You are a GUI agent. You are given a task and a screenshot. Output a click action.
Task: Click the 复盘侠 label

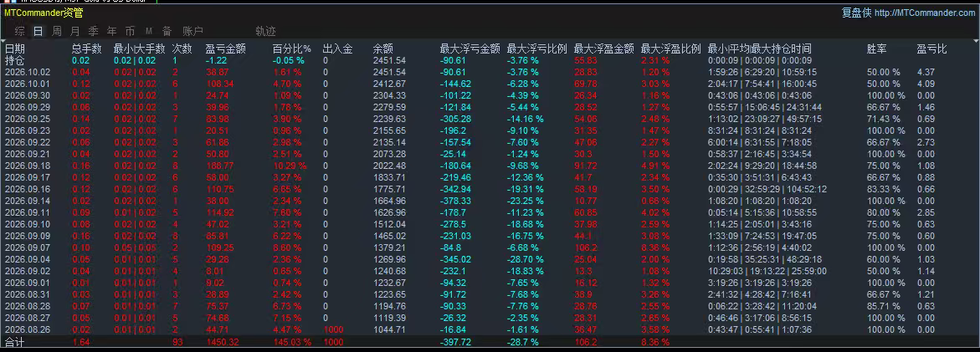[x=856, y=13]
